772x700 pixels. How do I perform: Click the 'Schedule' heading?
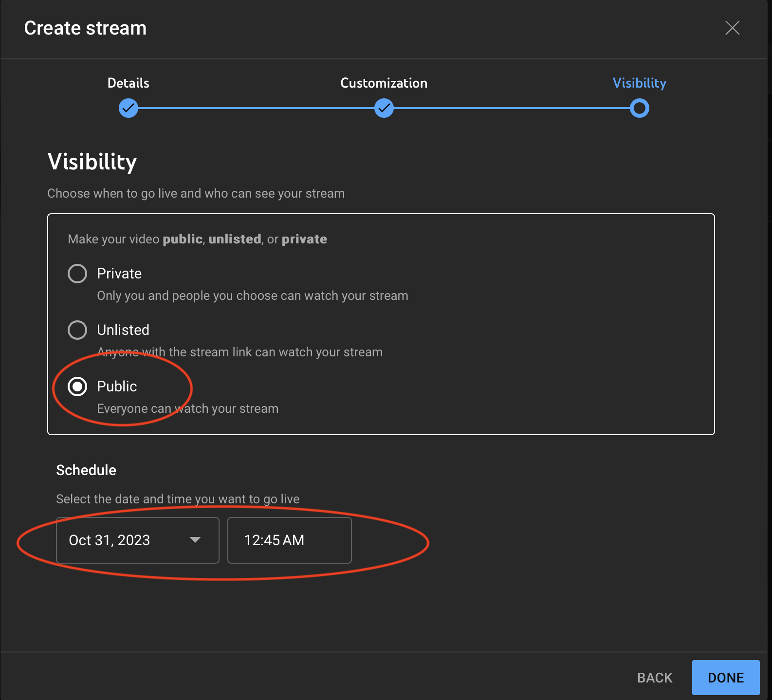pos(86,470)
